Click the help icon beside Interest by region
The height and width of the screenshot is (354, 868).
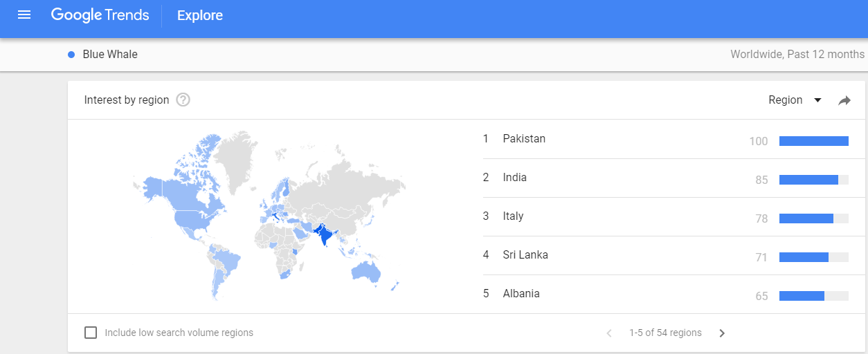183,100
